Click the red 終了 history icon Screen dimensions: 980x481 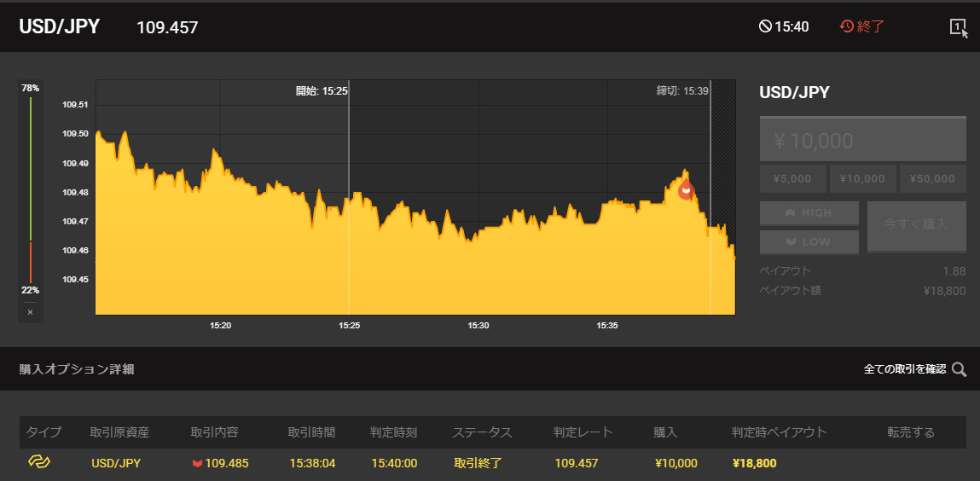(x=846, y=26)
